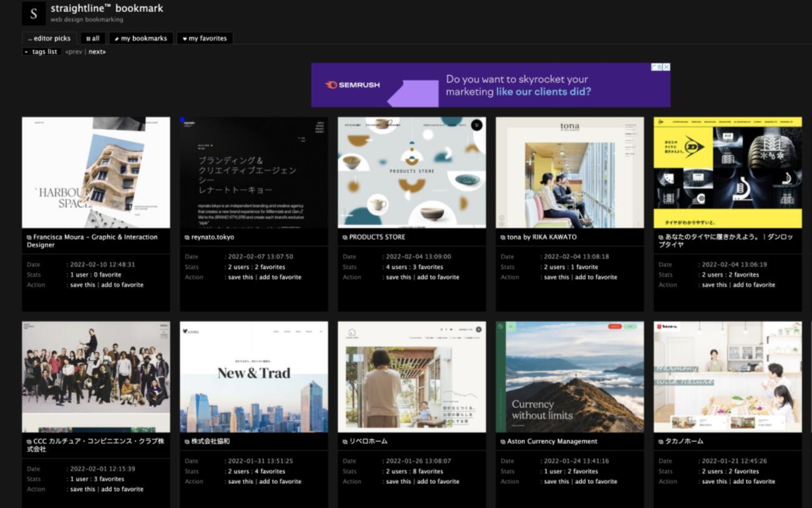Open external link icon beside Aston Currency Management
The image size is (812, 508).
click(502, 442)
